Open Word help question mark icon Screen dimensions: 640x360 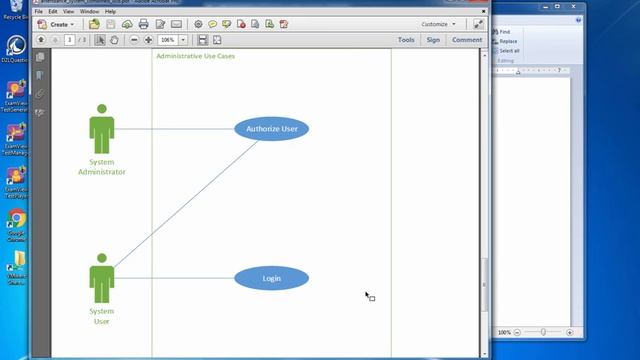[x=578, y=20]
